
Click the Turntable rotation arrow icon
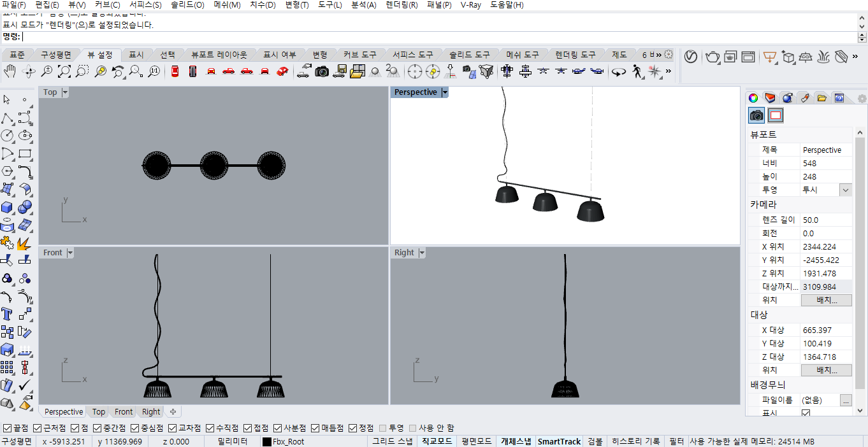tap(619, 71)
